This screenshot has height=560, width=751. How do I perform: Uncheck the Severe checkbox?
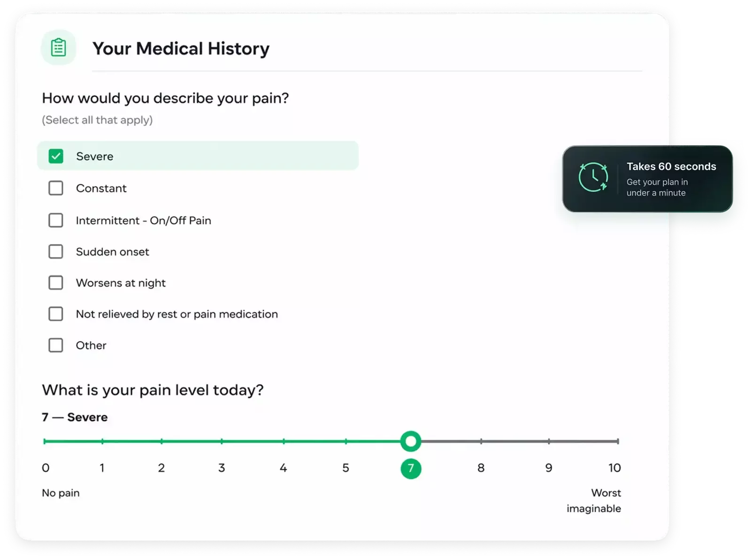[x=56, y=156]
